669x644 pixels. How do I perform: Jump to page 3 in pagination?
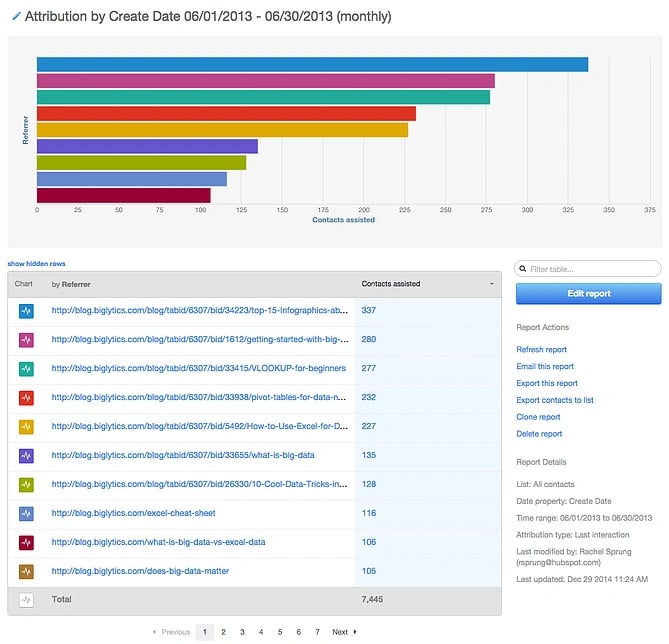pos(241,632)
